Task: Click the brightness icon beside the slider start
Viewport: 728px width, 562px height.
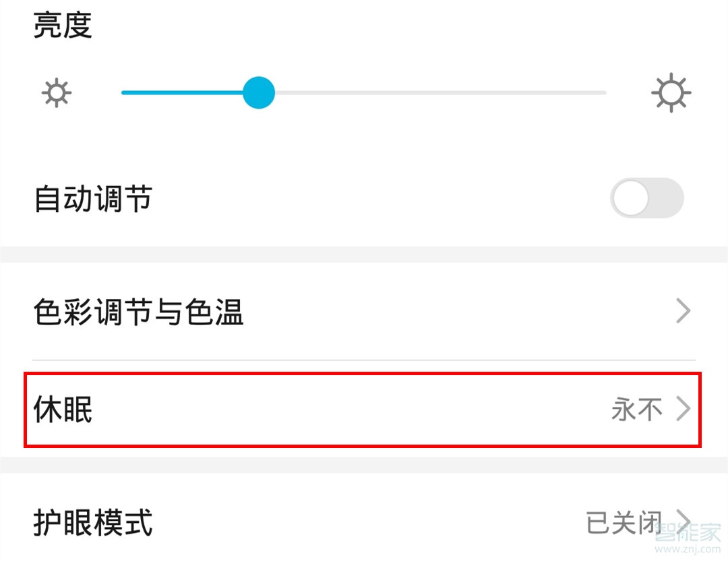Action: pos(57,92)
